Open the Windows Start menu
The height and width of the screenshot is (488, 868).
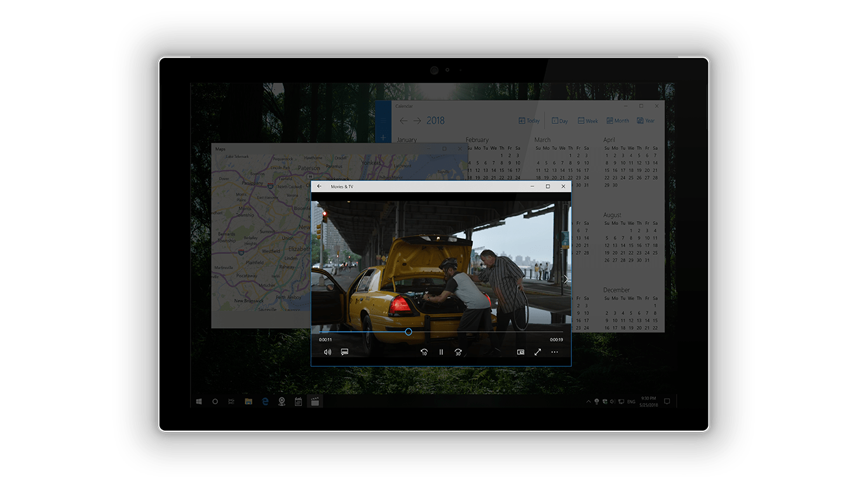[x=199, y=402]
